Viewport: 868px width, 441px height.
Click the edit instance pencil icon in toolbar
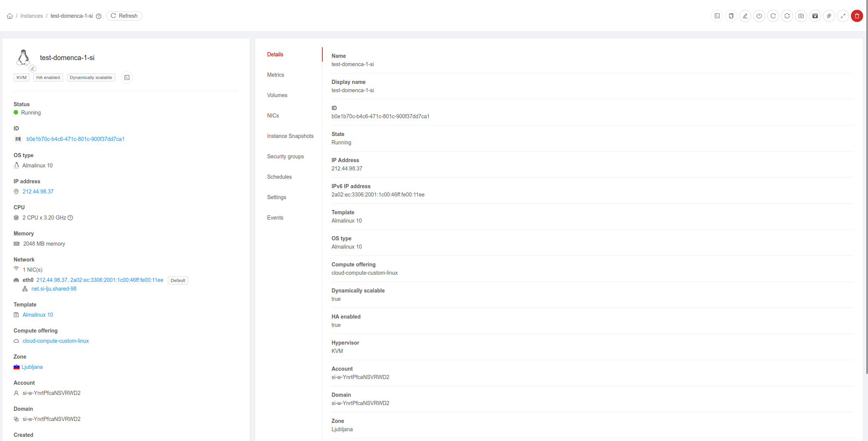coord(745,16)
